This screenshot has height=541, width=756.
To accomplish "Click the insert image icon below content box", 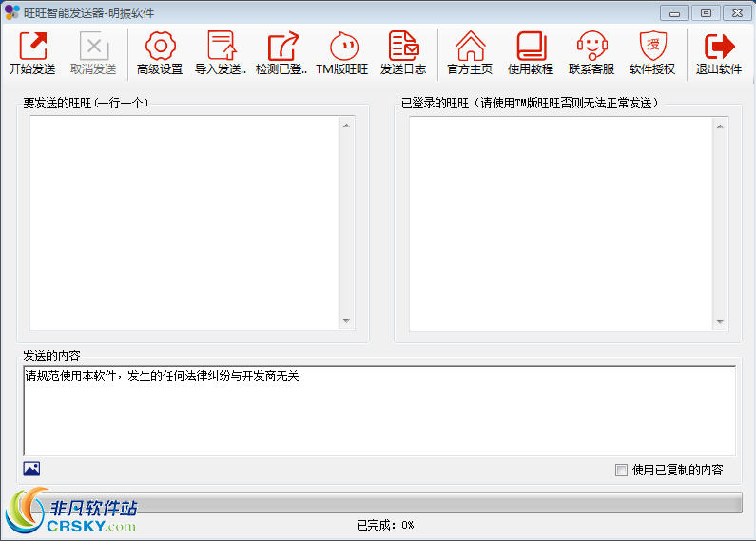I will click(31, 469).
